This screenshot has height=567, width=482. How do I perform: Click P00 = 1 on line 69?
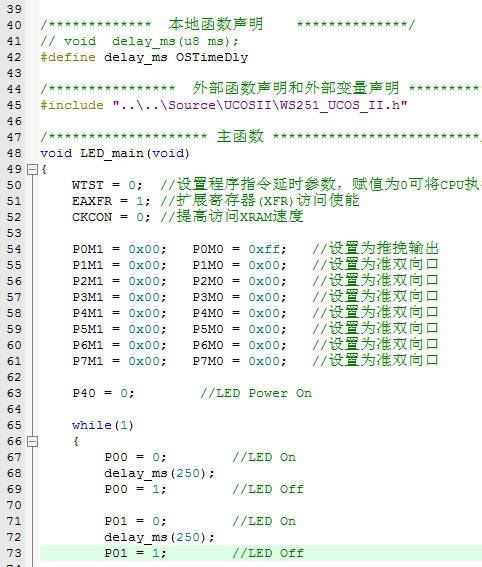136,489
